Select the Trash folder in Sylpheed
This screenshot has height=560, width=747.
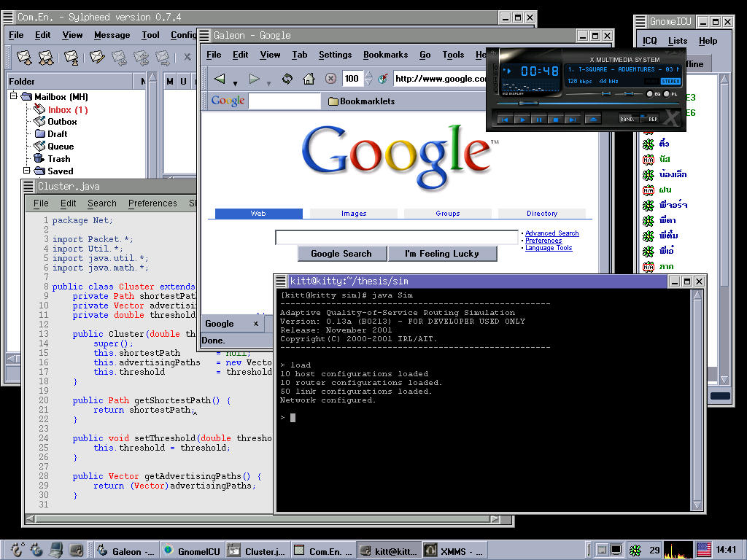(53, 158)
